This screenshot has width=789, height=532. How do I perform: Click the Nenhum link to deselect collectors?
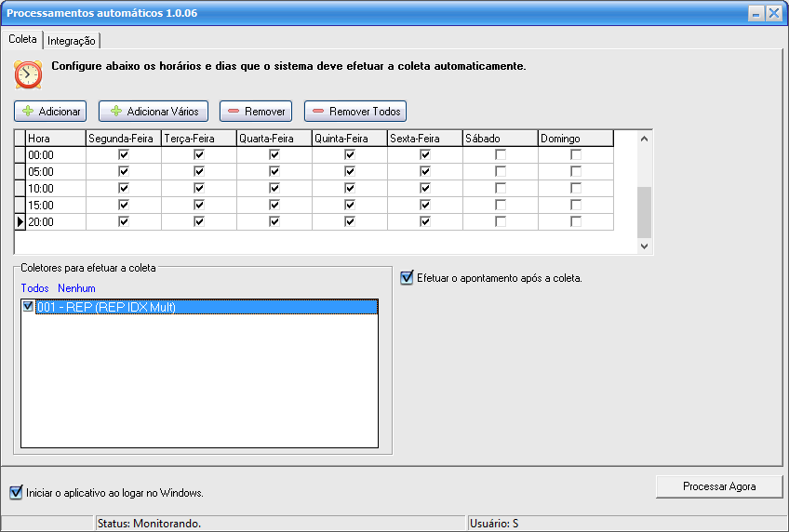(76, 288)
